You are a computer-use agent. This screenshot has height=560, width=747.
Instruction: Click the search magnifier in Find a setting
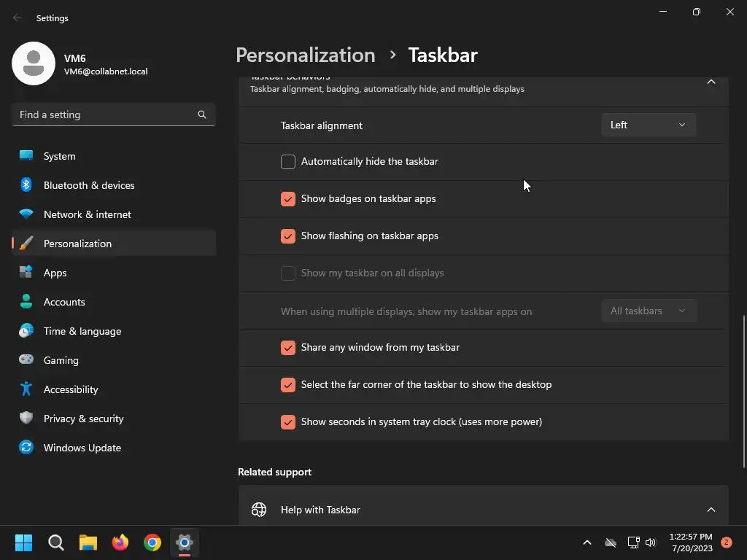(x=202, y=114)
